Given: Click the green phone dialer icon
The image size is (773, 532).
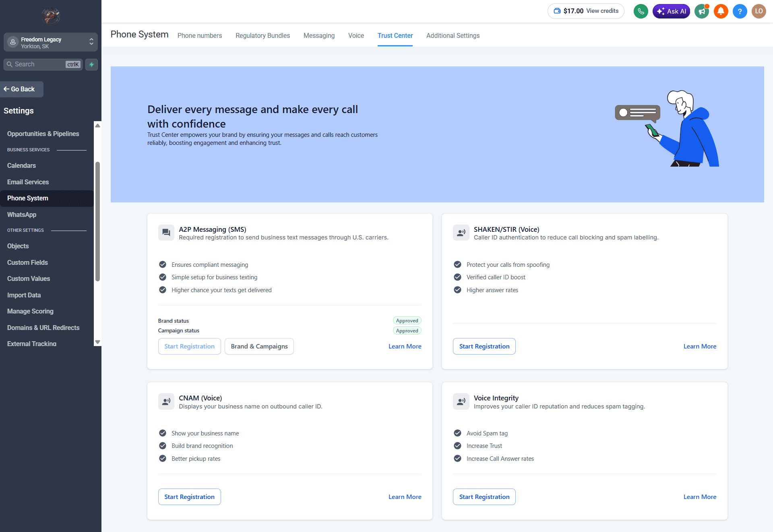Looking at the screenshot, I should click(x=641, y=11).
